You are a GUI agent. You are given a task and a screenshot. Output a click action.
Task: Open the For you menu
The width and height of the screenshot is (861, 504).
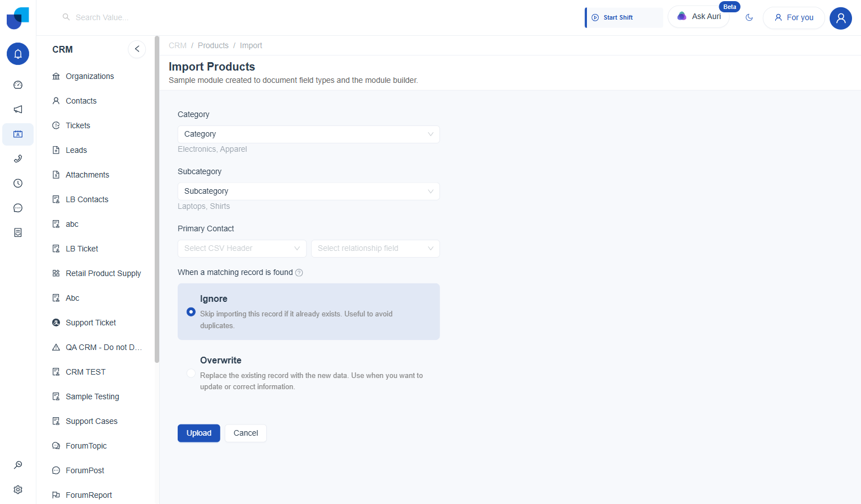[x=794, y=18]
